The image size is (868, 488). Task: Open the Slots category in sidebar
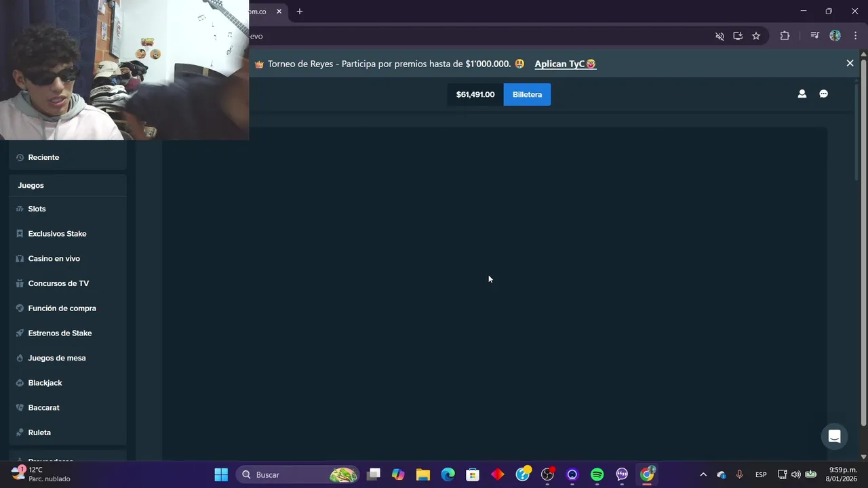pos(68,209)
